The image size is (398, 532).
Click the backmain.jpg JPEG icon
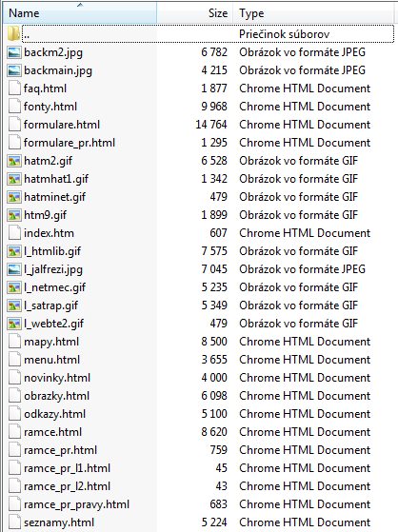pos(14,70)
